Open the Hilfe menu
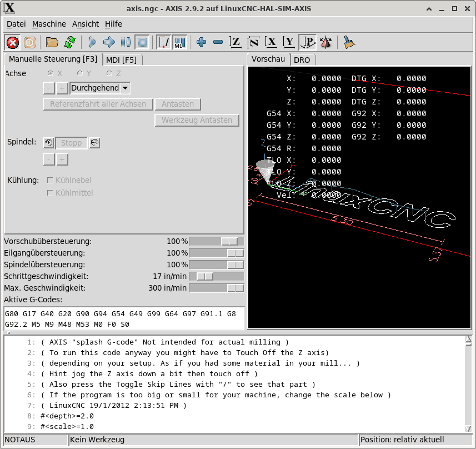Screen dimensions: 476x449 113,24
